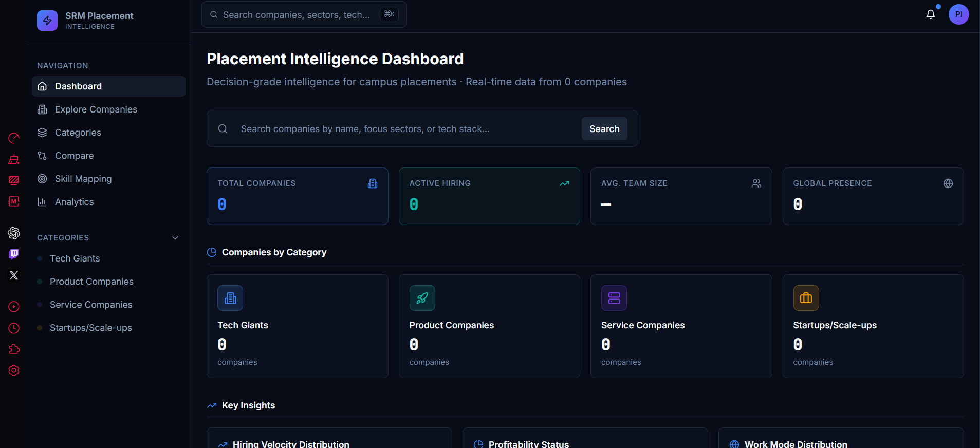Click the bar chart icon beside Analytics
The image size is (980, 448).
point(43,202)
